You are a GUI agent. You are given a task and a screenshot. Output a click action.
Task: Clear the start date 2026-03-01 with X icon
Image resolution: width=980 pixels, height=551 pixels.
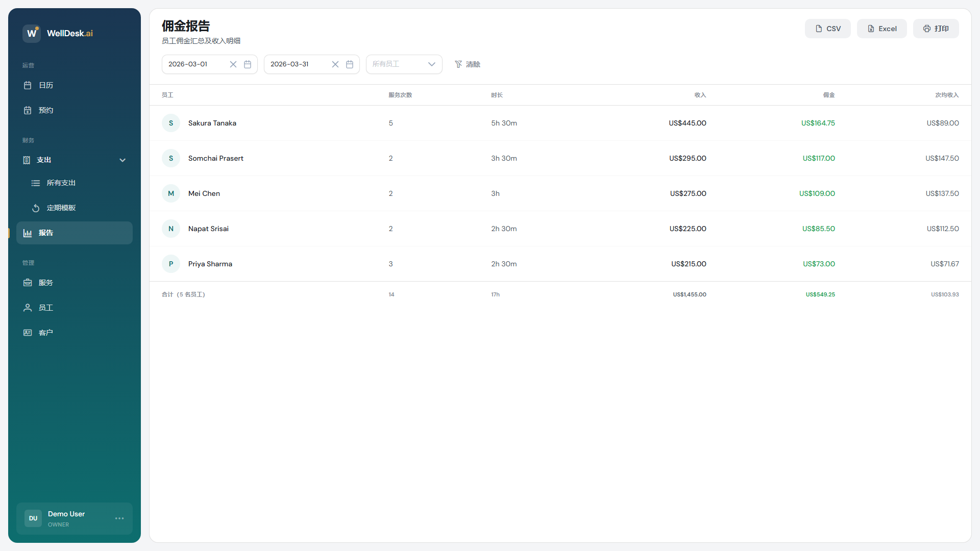click(233, 64)
